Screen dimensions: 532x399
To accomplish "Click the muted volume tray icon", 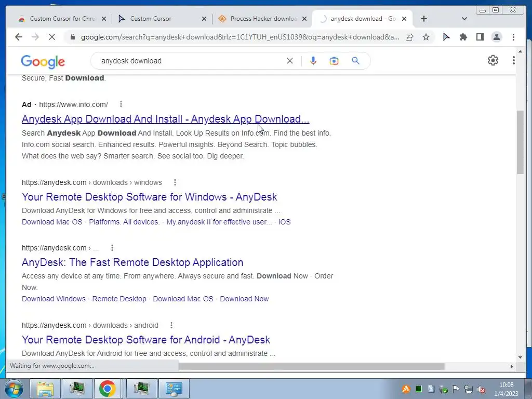I will click(x=481, y=389).
